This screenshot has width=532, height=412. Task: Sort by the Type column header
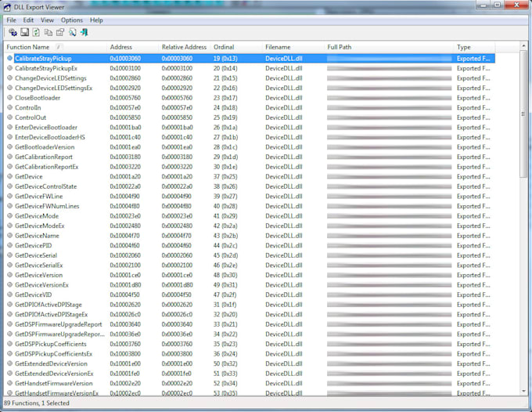pyautogui.click(x=475, y=47)
